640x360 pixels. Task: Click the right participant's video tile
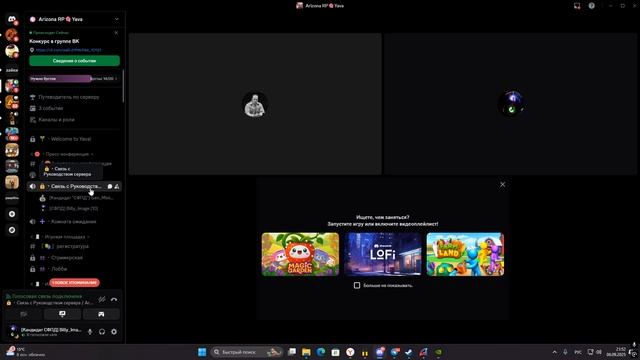pyautogui.click(x=510, y=104)
